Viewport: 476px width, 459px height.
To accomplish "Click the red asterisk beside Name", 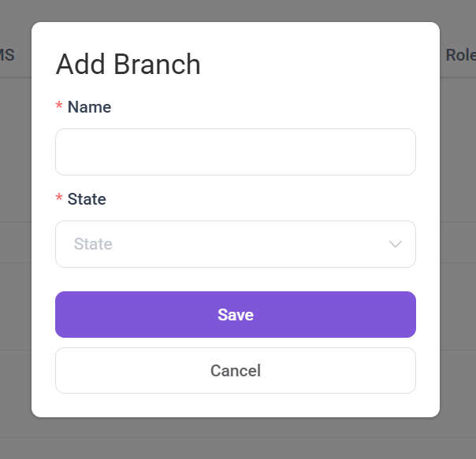I will coord(59,108).
